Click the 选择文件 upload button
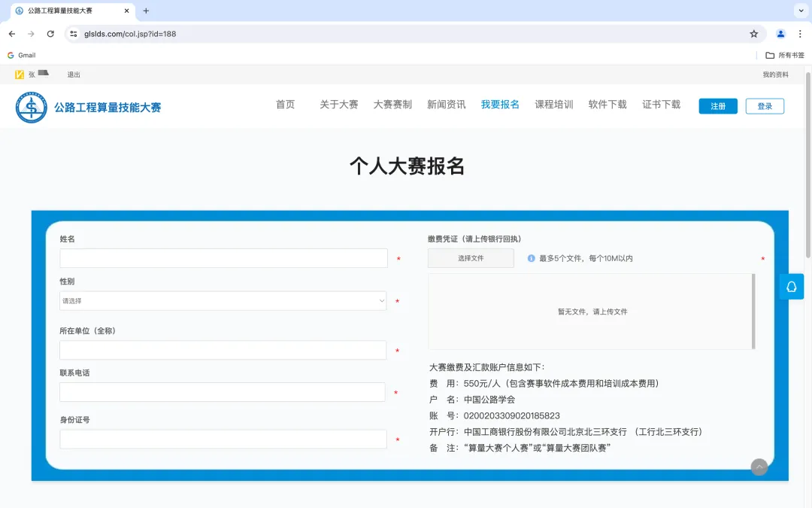Screen dimensions: 812x508 coord(471,257)
